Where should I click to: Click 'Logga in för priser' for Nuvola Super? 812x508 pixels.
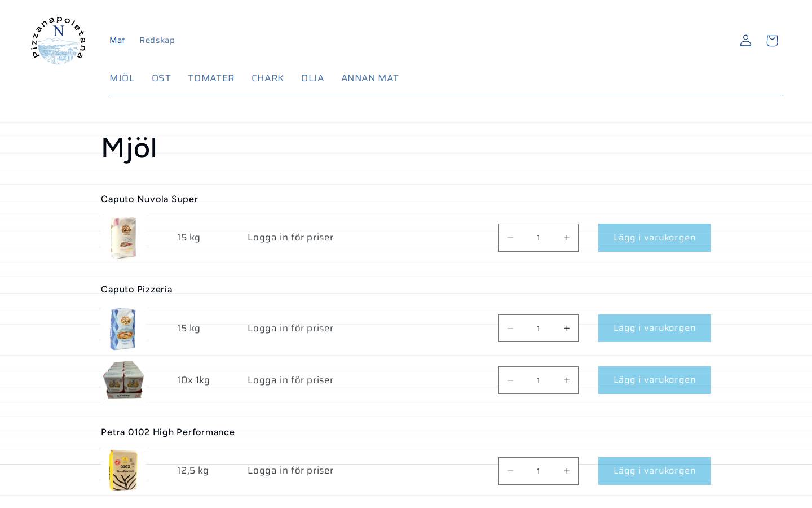[x=290, y=237]
